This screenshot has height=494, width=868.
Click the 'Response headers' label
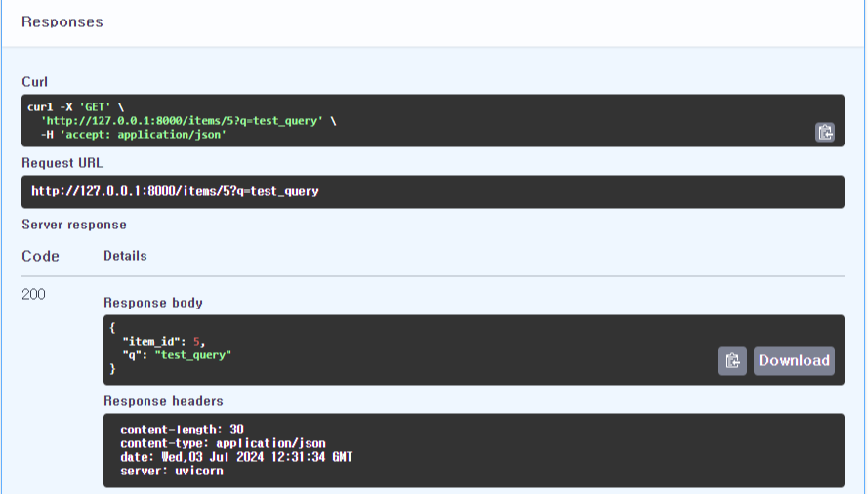(x=163, y=401)
